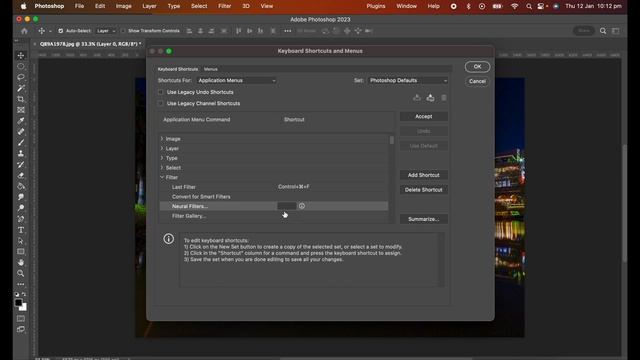Toggle the Auto-Select checkbox
This screenshot has height=360, width=640.
(60, 31)
